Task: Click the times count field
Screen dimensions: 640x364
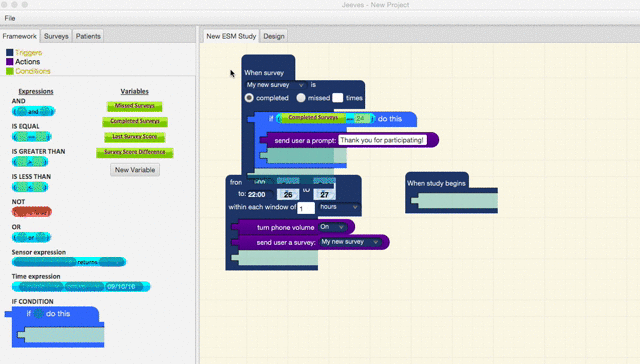Action: point(338,98)
